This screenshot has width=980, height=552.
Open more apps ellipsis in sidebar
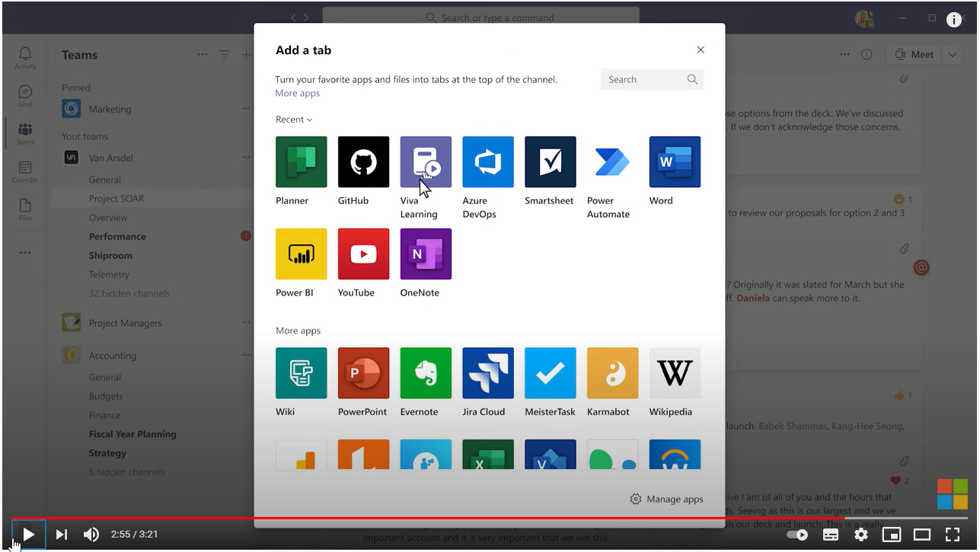pyautogui.click(x=25, y=253)
